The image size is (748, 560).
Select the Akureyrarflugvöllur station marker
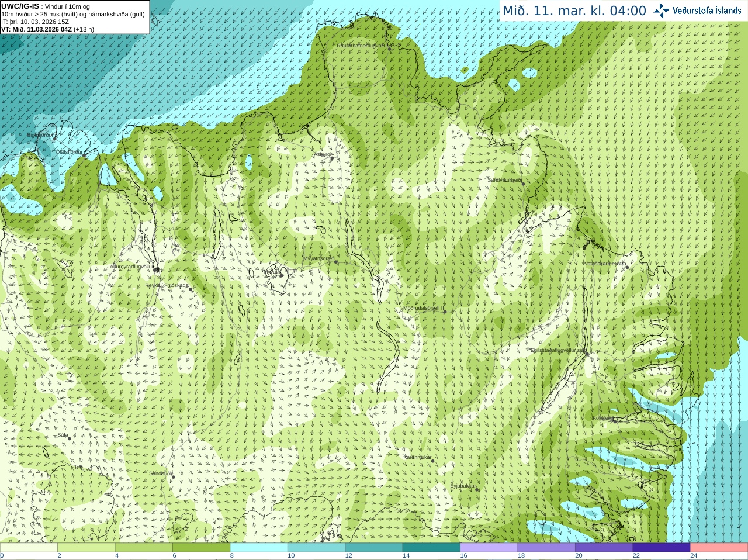157,270
